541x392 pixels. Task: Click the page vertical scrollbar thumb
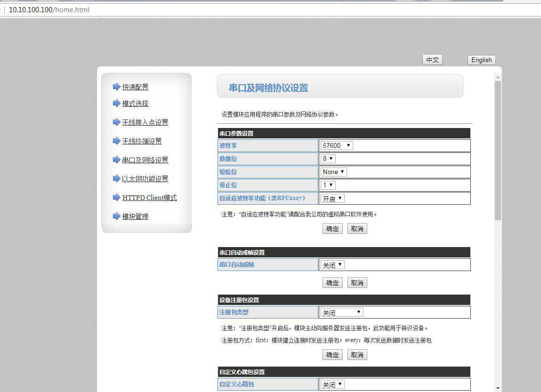tap(498, 151)
